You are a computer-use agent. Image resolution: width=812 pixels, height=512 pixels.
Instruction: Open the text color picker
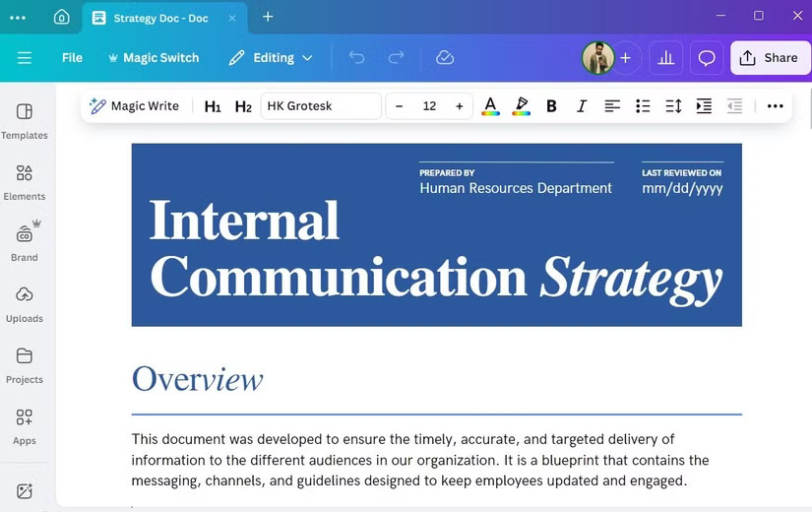[490, 106]
